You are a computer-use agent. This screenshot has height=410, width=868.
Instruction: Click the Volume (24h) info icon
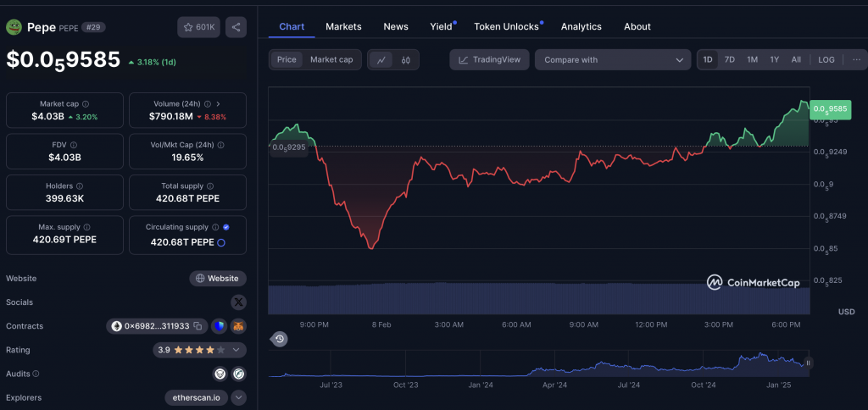click(208, 104)
